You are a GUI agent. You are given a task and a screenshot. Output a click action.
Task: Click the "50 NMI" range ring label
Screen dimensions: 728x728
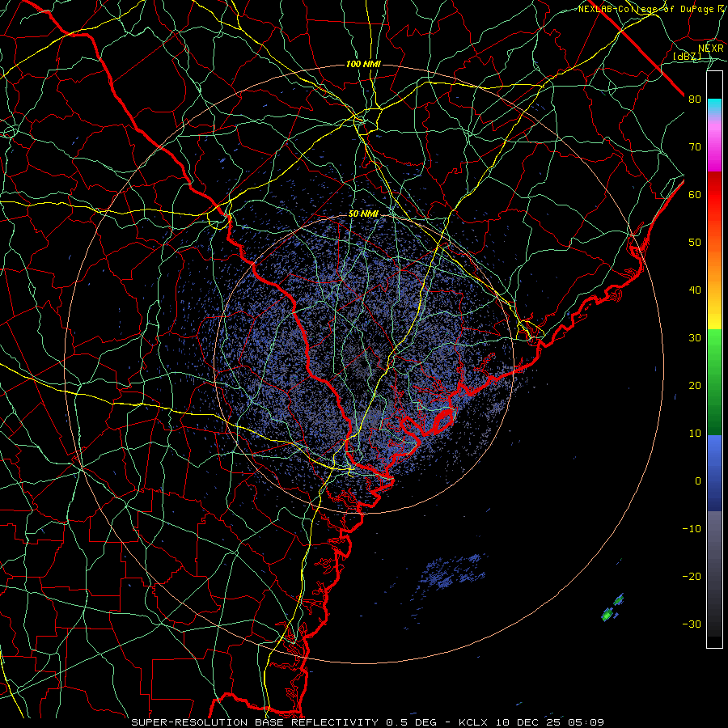(x=363, y=214)
